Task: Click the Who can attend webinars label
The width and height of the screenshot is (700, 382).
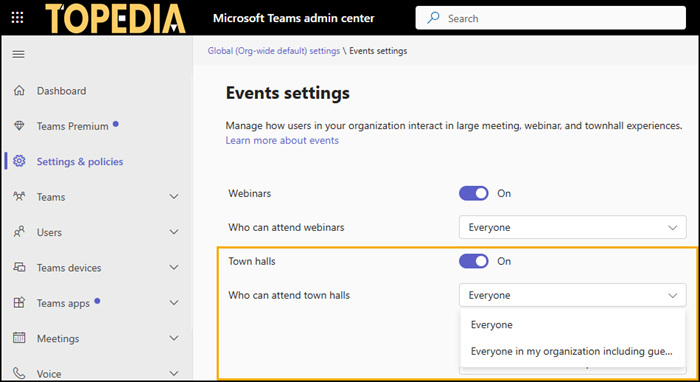Action: [286, 227]
